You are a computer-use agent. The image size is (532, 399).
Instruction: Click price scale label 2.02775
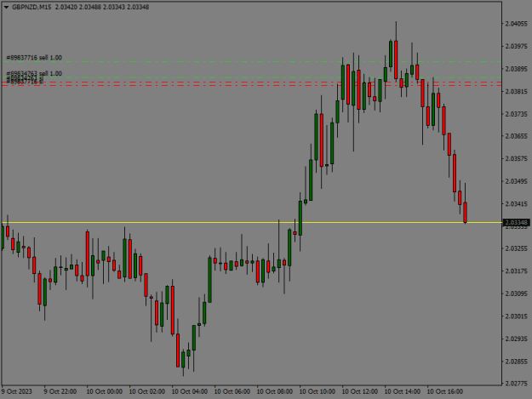click(x=517, y=384)
